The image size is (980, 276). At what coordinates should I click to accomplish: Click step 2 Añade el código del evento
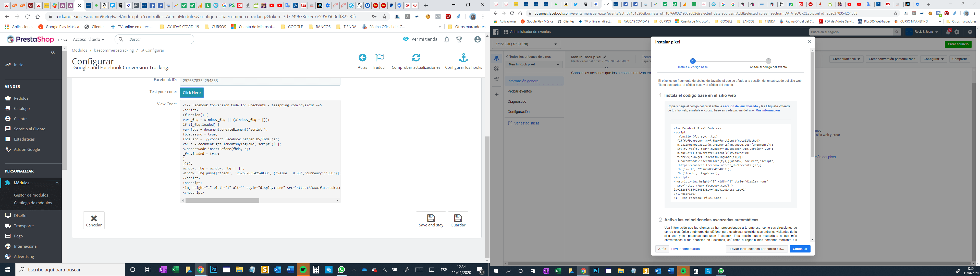click(x=768, y=63)
